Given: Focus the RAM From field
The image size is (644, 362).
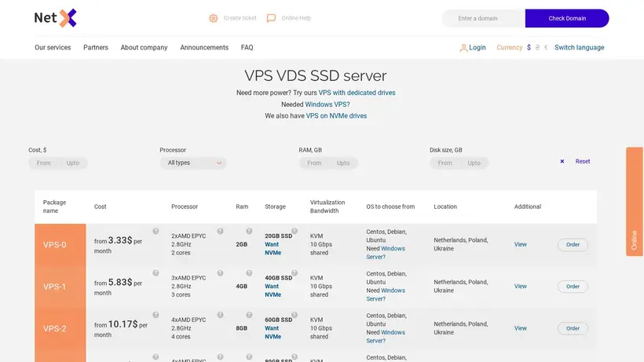Looking at the screenshot, I should point(314,163).
